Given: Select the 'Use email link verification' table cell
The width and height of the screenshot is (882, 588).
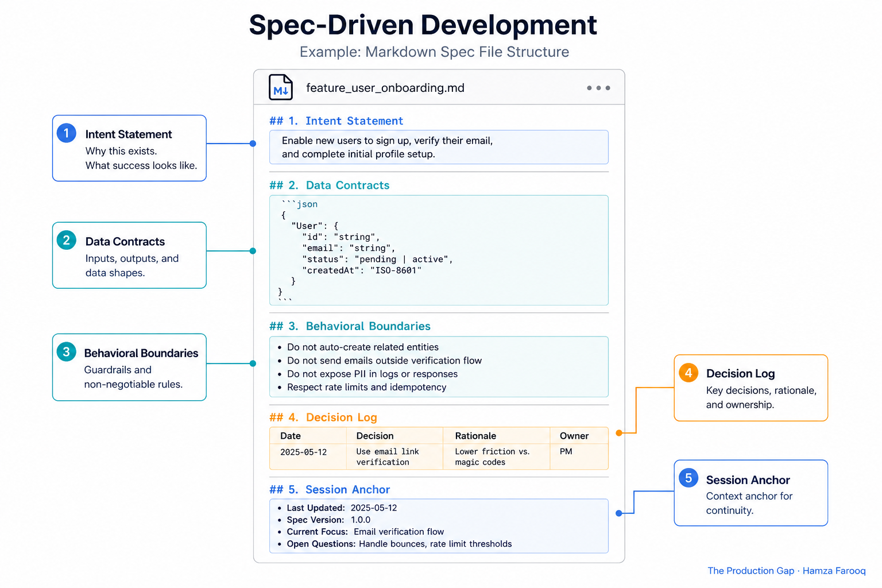Looking at the screenshot, I should tap(388, 457).
